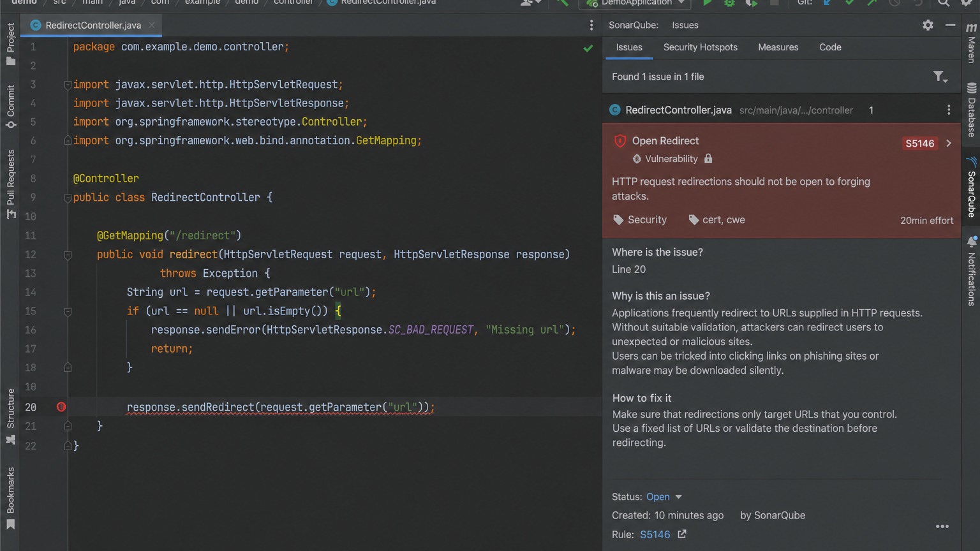Open the Structure tool window

pyautogui.click(x=10, y=416)
